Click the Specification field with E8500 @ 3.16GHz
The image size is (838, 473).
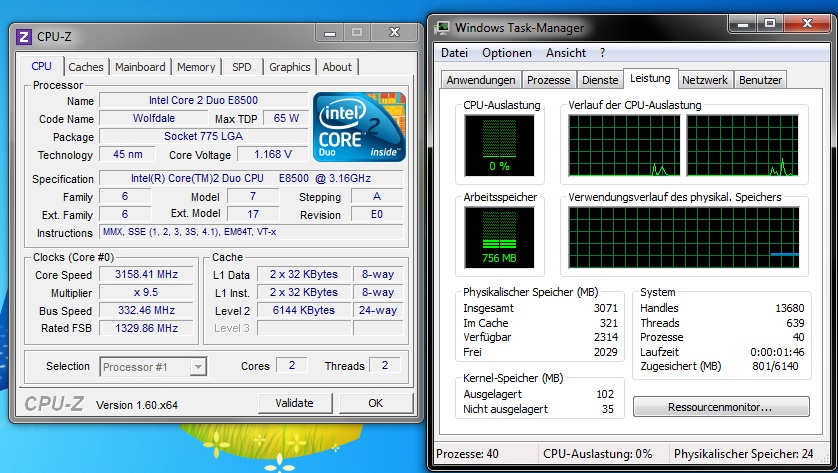[x=251, y=178]
